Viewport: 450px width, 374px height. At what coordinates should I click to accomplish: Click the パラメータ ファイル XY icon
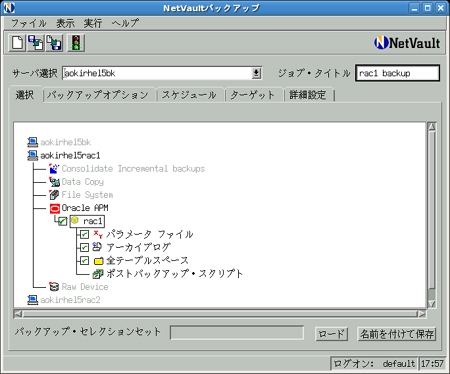[x=98, y=234]
